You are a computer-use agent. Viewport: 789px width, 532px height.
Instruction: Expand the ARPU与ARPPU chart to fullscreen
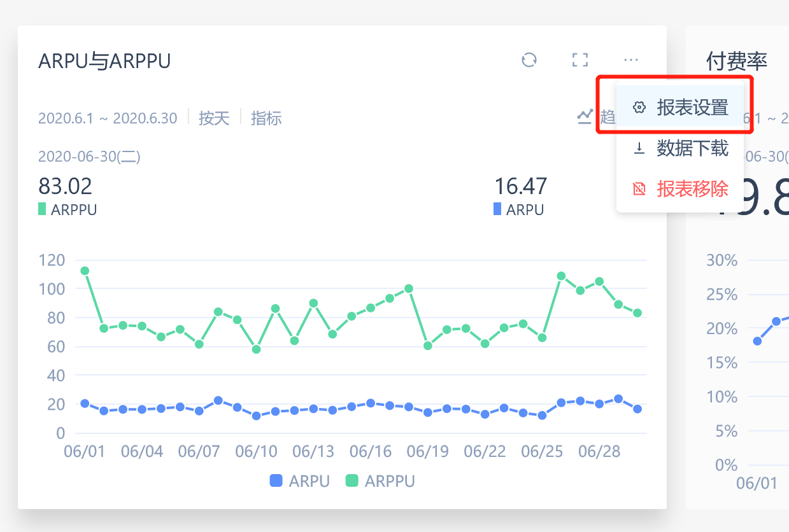pos(579,60)
